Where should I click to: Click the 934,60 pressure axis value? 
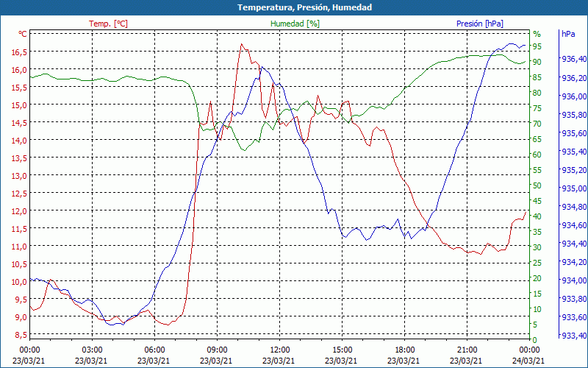(x=574, y=225)
